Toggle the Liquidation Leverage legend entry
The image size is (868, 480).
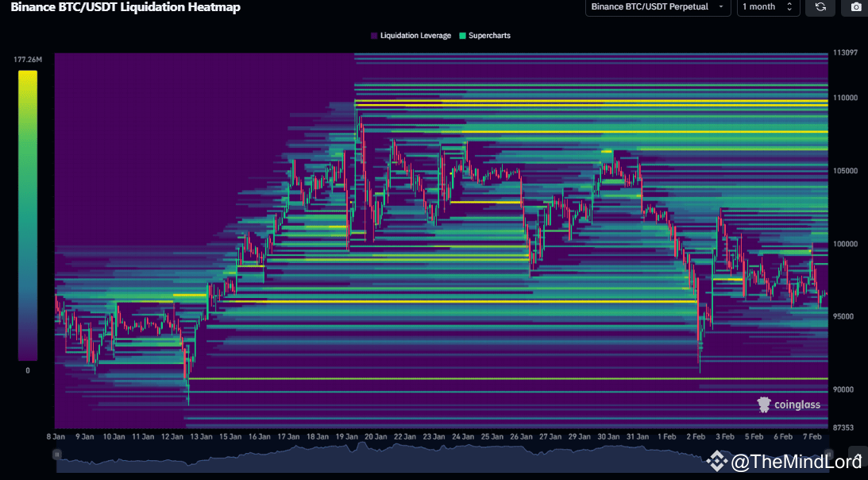pos(411,35)
